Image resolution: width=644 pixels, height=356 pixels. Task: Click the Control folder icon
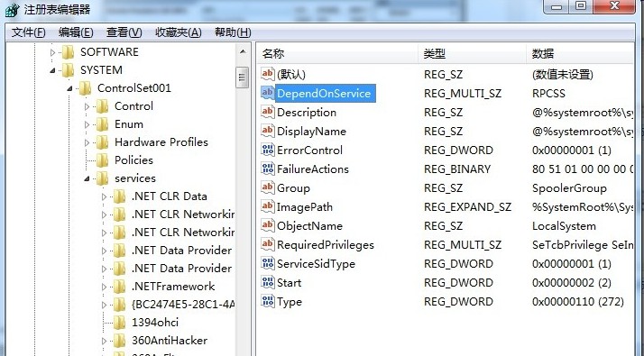click(x=102, y=106)
